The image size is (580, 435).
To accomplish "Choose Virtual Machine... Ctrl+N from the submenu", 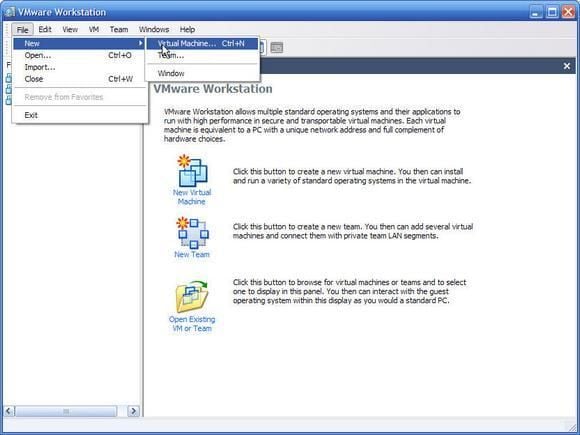I will coord(202,44).
